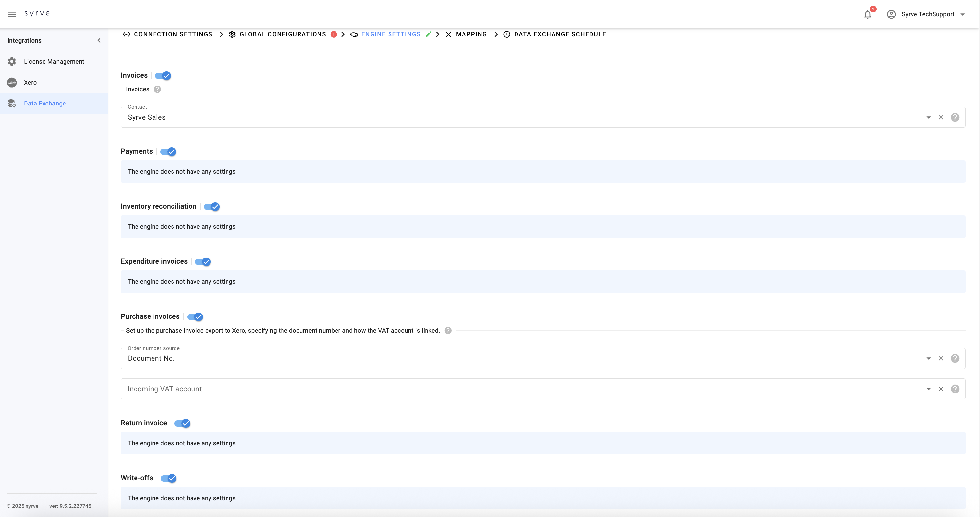Turn off Expenditure invoices toggle

[x=203, y=261]
